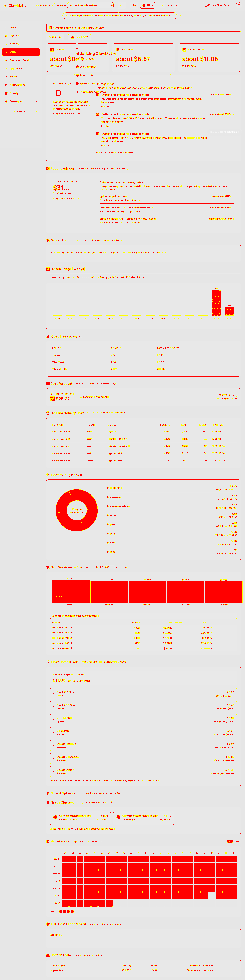Switch the Activity Heatmap to 30d
The image size is (245, 980).
click(238, 841)
